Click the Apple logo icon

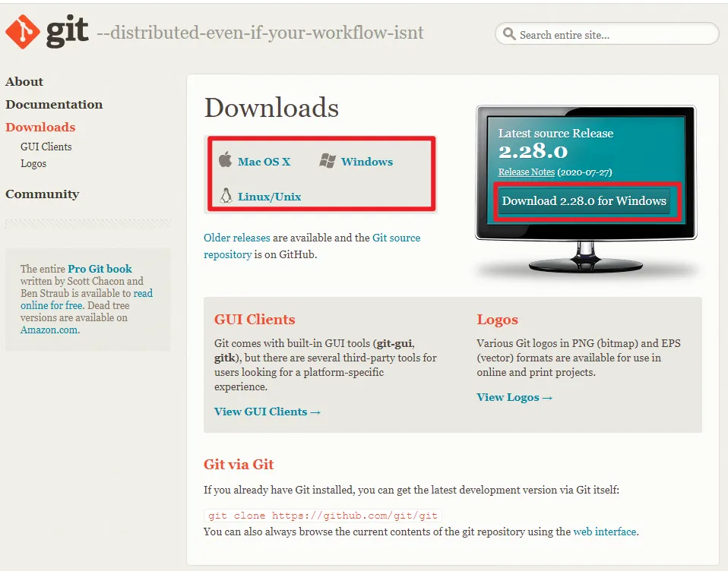coord(225,159)
